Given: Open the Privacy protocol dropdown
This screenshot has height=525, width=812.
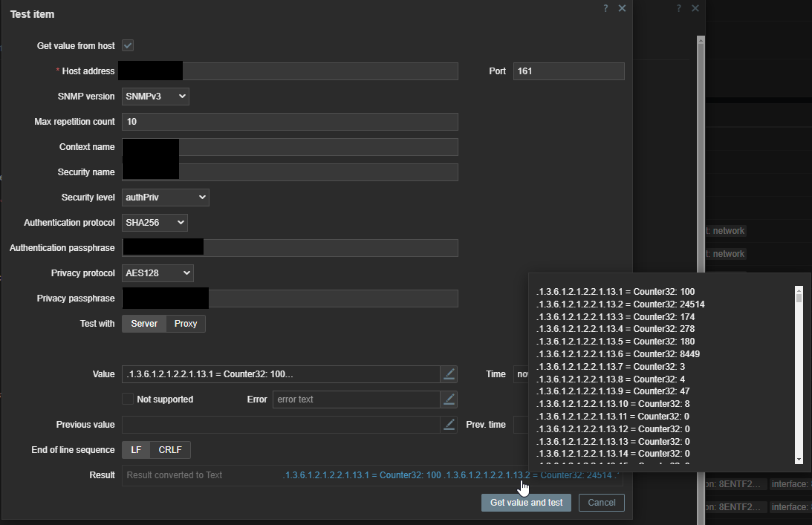Looking at the screenshot, I should point(157,273).
